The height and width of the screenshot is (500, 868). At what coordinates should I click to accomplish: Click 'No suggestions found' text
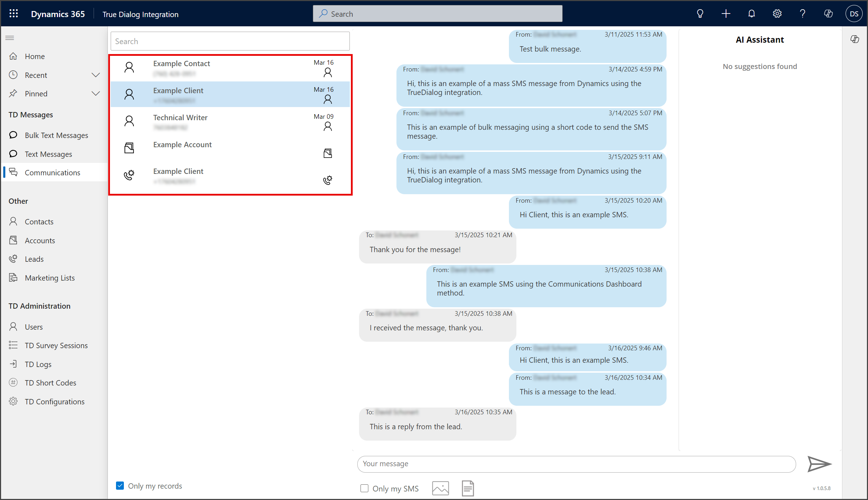click(759, 66)
